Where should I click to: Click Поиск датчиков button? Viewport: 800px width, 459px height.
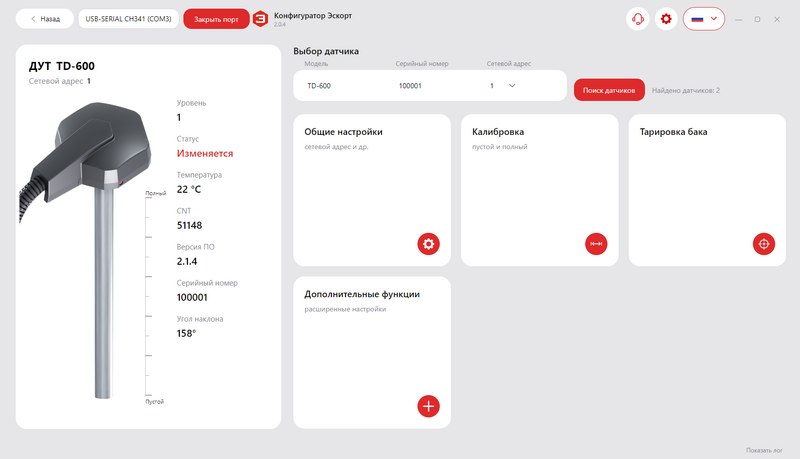(609, 90)
